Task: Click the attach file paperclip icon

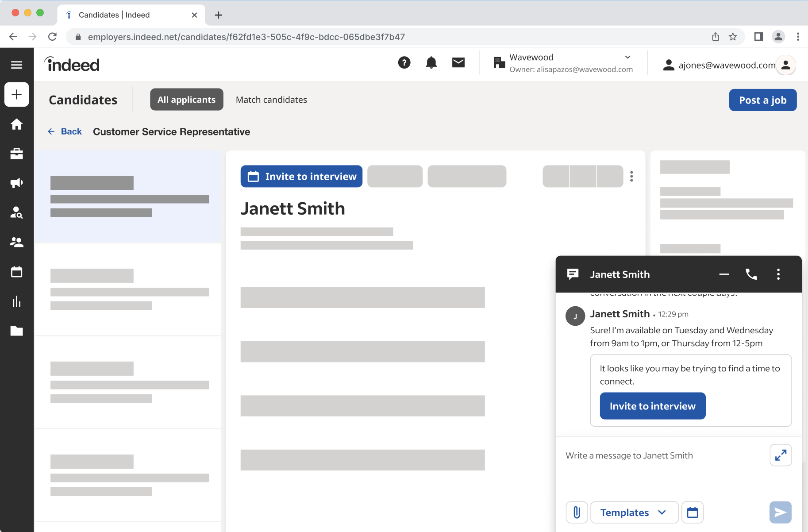Action: coord(577,513)
